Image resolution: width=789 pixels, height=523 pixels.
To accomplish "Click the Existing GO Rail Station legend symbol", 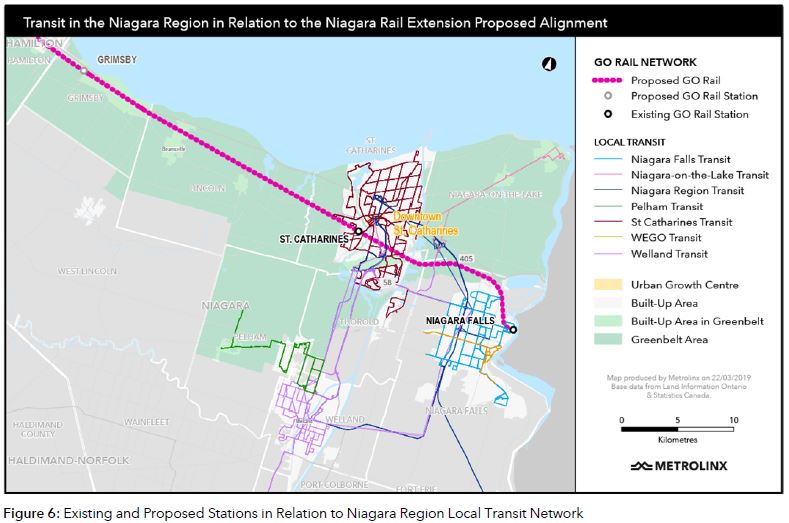I will [608, 115].
